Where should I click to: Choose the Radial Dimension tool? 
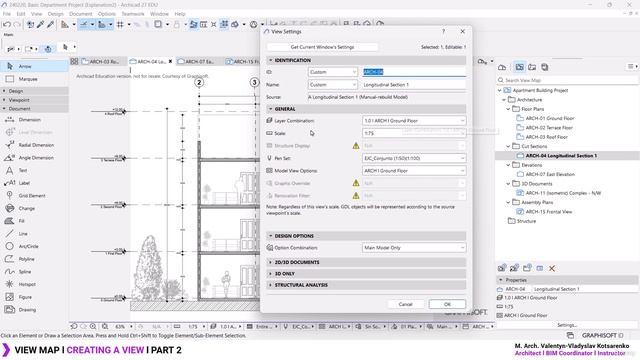tap(34, 145)
